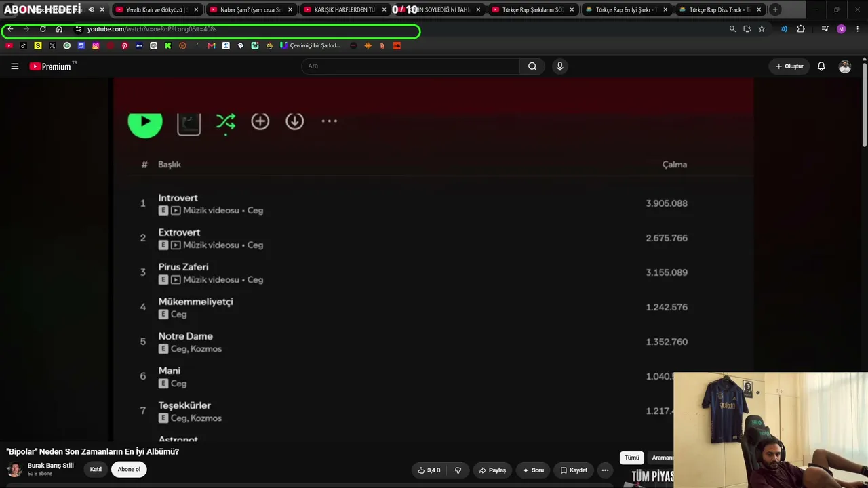
Task: Toggle shuffle mode for the album
Action: pos(226,122)
